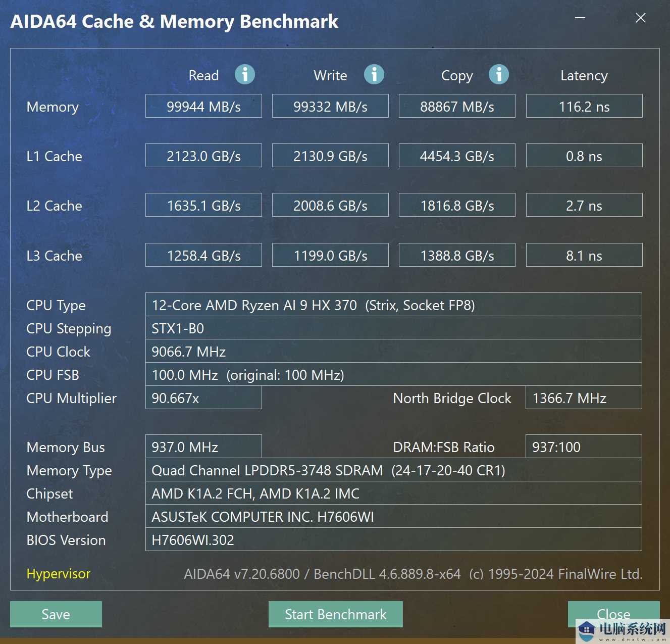Select the Memory Write value 99332 MB/s
The image size is (670, 644).
pos(330,106)
